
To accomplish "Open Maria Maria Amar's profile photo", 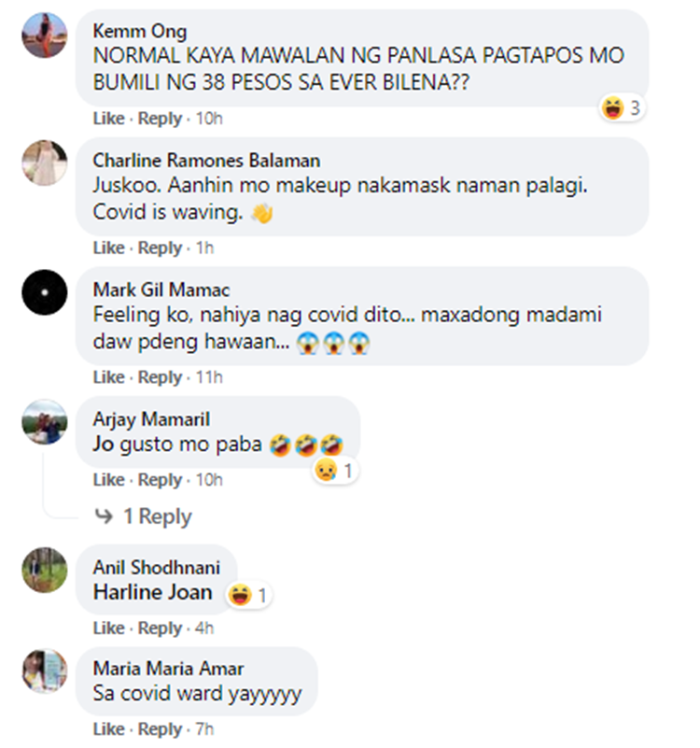I will click(x=45, y=671).
